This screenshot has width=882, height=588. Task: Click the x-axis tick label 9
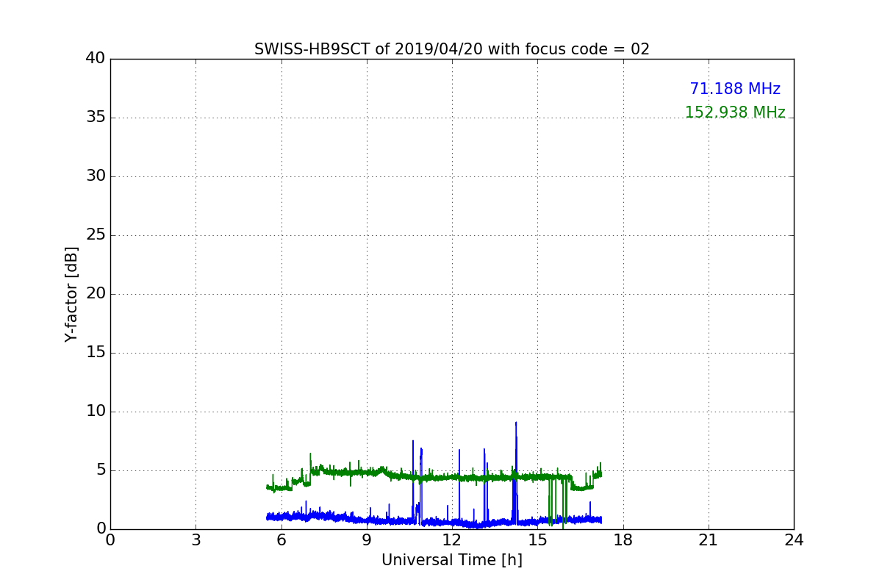pos(367,540)
